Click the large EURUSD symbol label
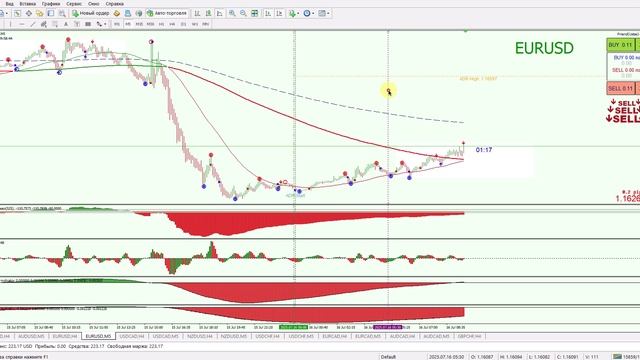Viewport: 640px width, 360px height. click(x=544, y=48)
